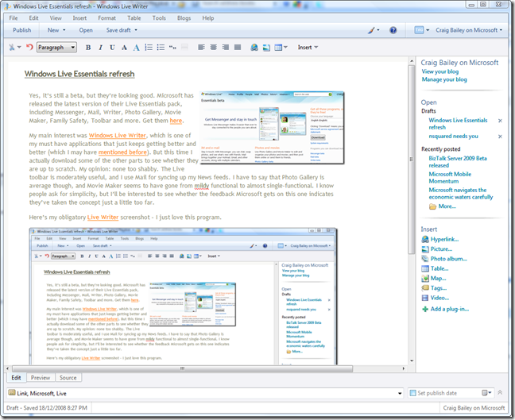The height and width of the screenshot is (420, 515).
Task: Open the Paragraph style dropdown
Action: point(56,48)
